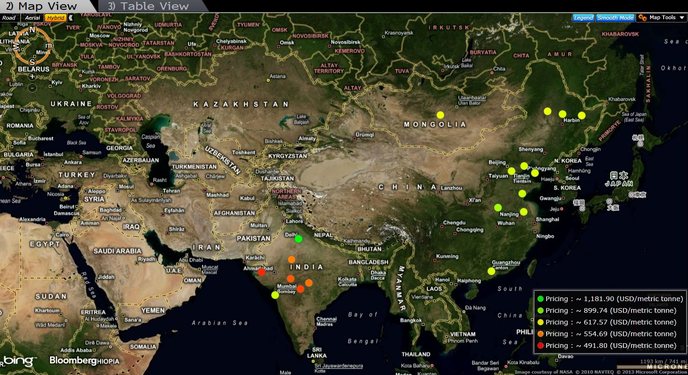Pan map west via compass W

point(17,46)
